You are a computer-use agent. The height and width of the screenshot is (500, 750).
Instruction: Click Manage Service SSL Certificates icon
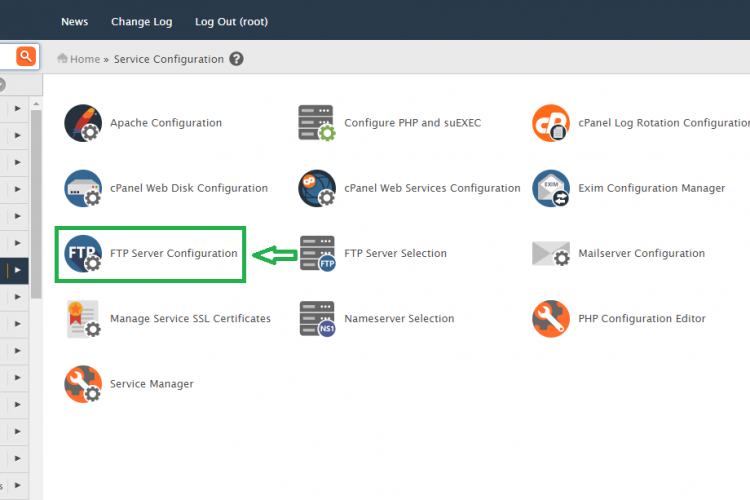click(x=83, y=319)
